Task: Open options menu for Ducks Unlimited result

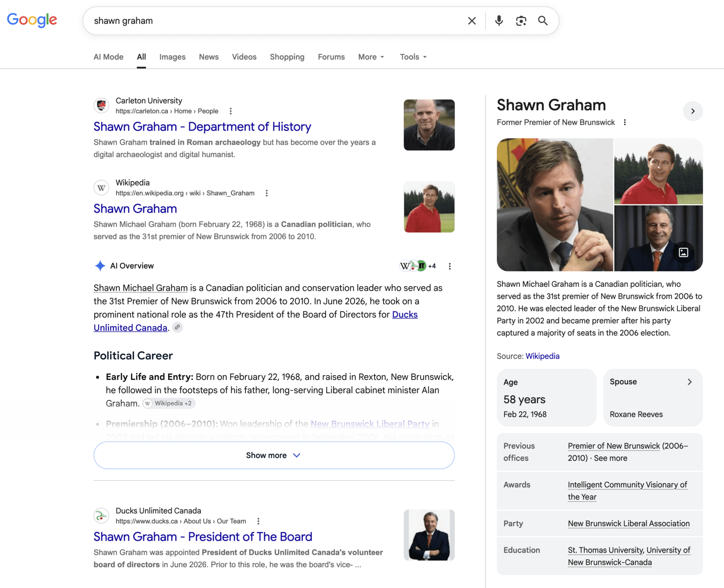Action: (259, 521)
